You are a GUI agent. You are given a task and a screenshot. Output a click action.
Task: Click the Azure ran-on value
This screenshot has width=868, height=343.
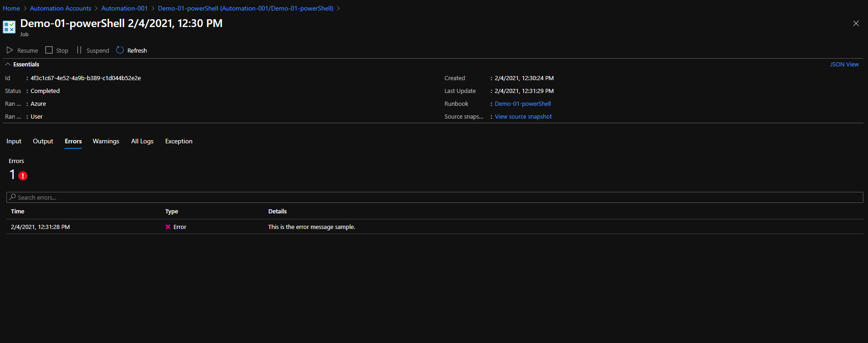38,103
